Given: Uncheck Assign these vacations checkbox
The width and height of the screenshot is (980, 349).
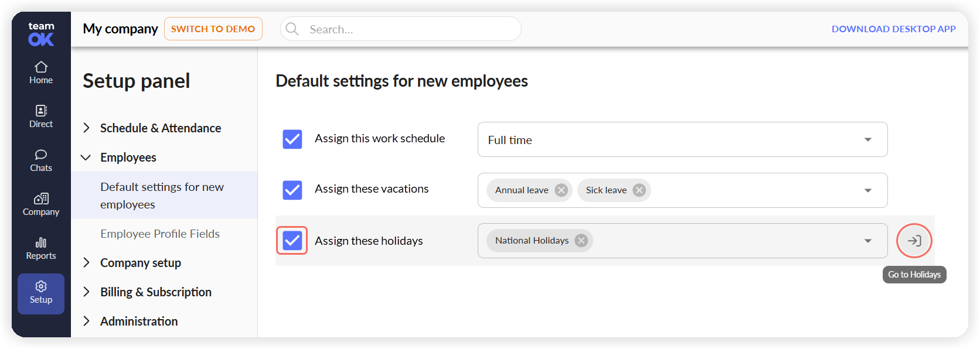Looking at the screenshot, I should pyautogui.click(x=292, y=190).
